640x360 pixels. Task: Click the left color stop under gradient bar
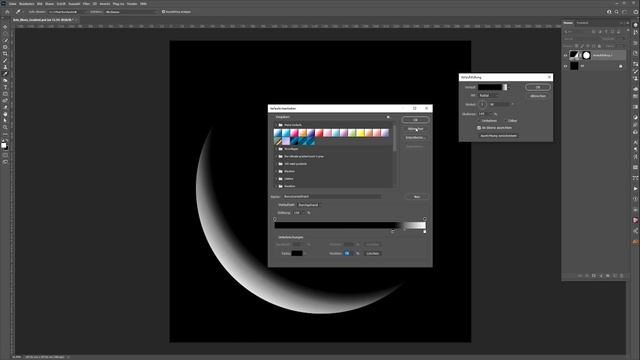pos(393,231)
